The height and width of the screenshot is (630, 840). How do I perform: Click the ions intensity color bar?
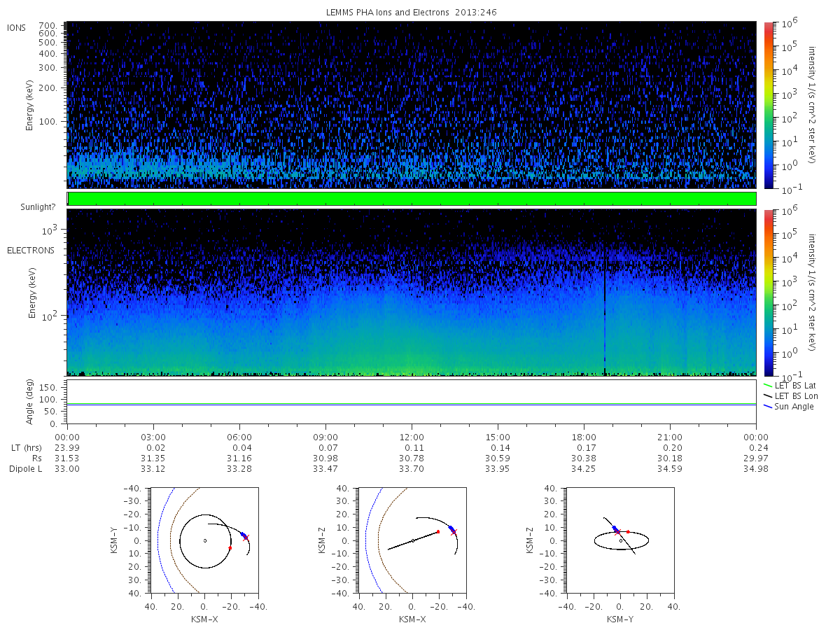[x=768, y=105]
